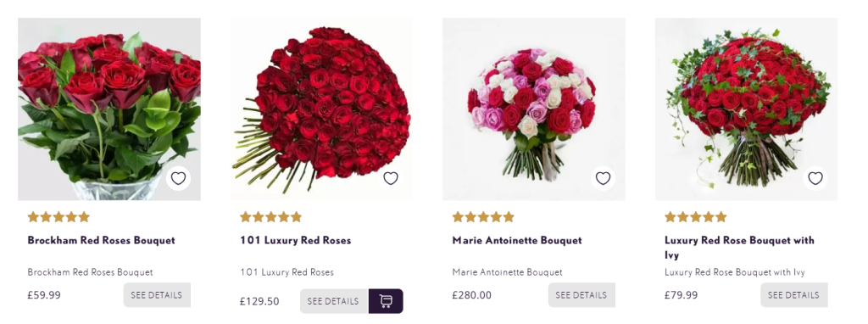Open the ivy-covered red rose bouquet image
The image size is (868, 324).
point(746,109)
